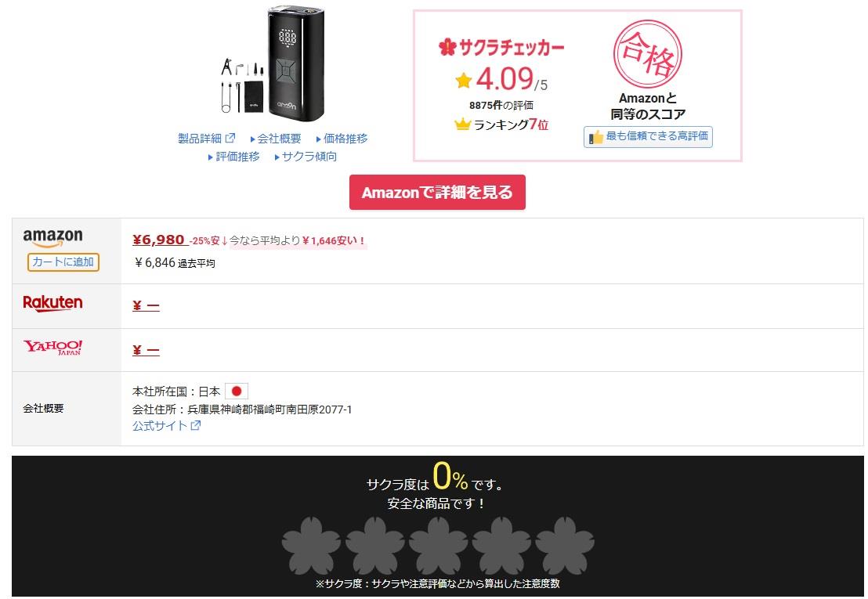868x599 pixels.
Task: Open the Rakuten price link
Action: tap(146, 305)
